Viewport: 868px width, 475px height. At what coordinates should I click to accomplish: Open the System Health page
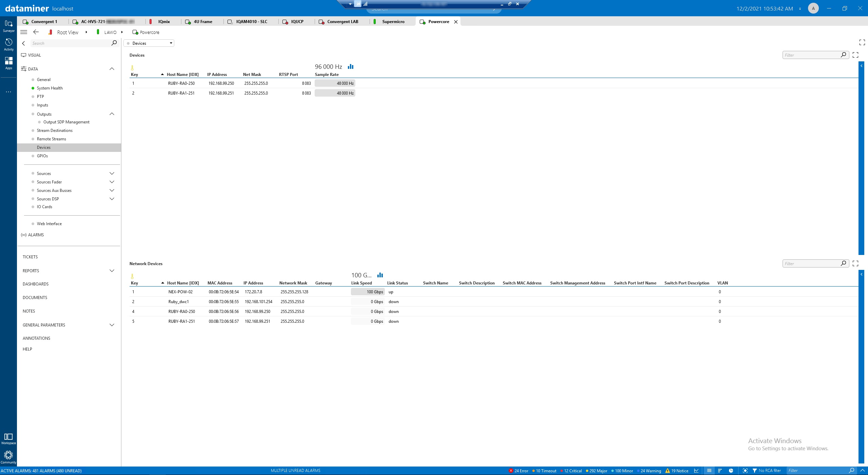(x=50, y=88)
